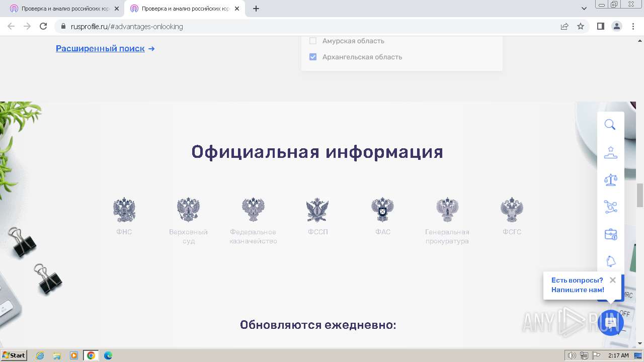Viewport: 644px width, 362px height.
Task: Click the scrollbar down arrow
Action: [640, 343]
